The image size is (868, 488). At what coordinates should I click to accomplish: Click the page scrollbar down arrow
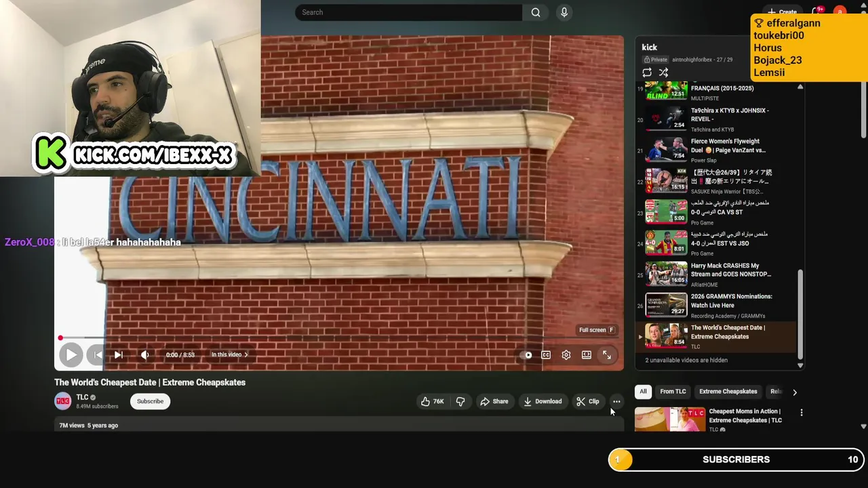click(x=863, y=426)
